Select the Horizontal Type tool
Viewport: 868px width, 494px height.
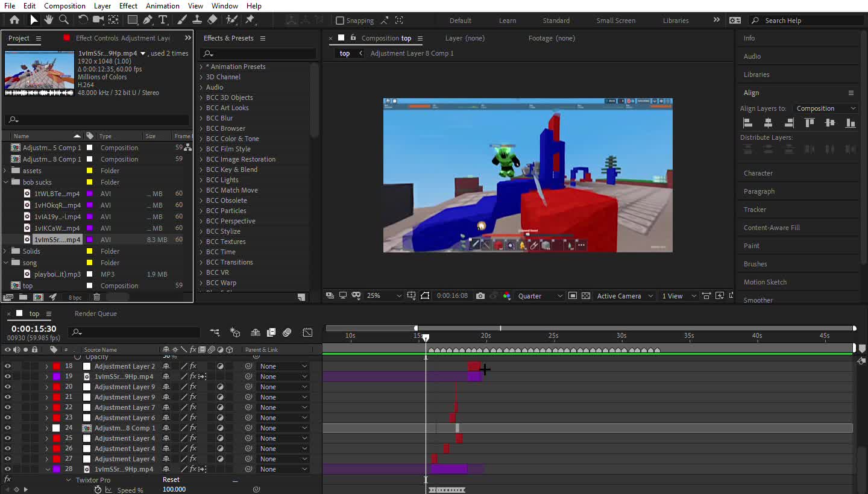point(163,20)
